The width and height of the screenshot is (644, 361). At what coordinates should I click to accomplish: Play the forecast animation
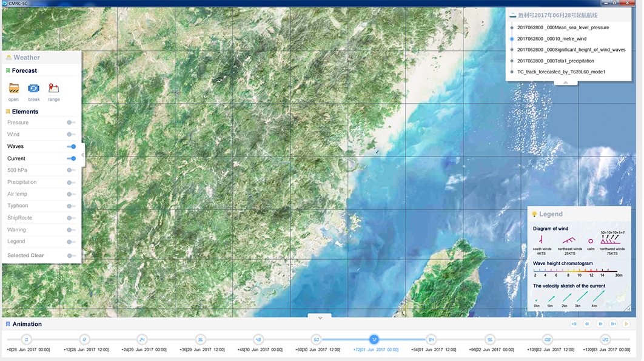click(626, 324)
